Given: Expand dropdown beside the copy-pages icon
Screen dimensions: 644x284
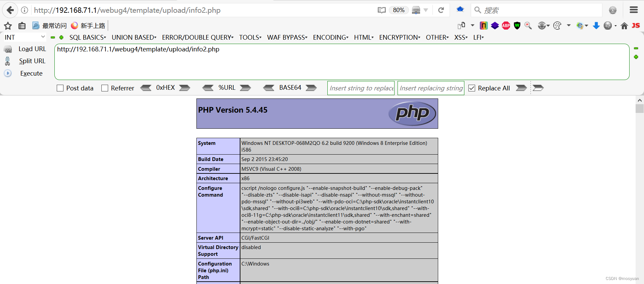Looking at the screenshot, I should coord(472,26).
